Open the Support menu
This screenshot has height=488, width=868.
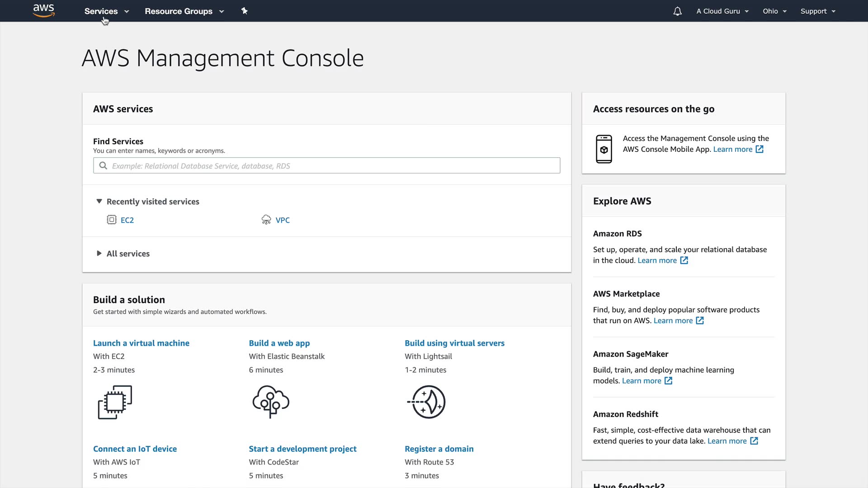(x=817, y=11)
